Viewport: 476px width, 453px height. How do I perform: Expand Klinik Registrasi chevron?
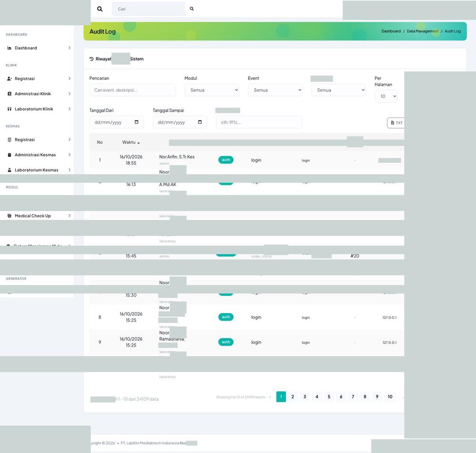coord(69,79)
